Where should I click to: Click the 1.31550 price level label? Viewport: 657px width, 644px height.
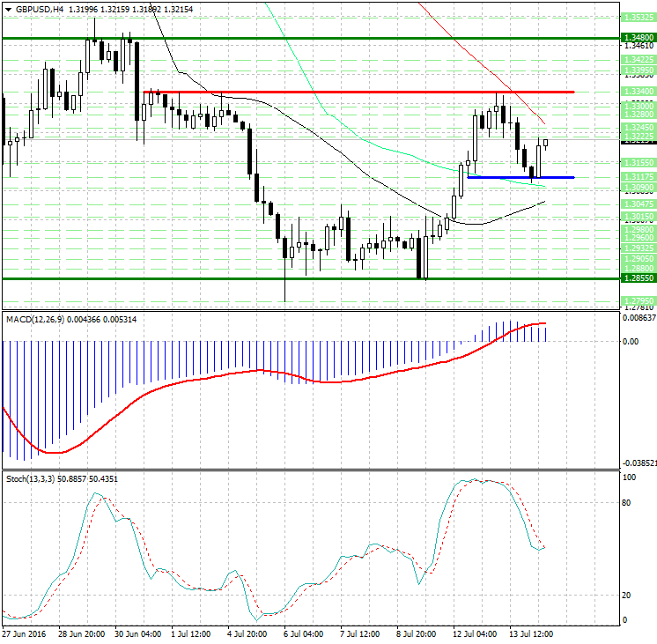pos(639,163)
